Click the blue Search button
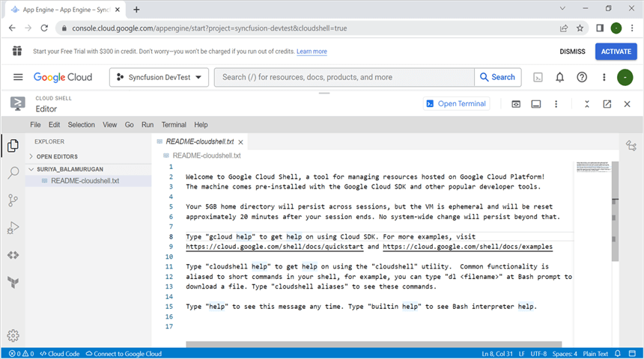Screen dimensions: 644x359 click(x=498, y=77)
